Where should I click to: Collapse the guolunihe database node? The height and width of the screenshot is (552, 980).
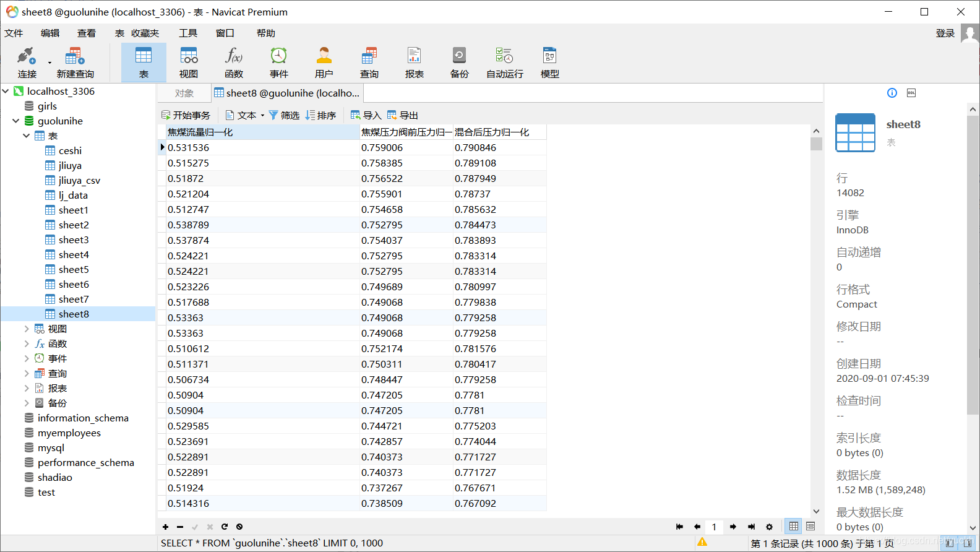(16, 121)
